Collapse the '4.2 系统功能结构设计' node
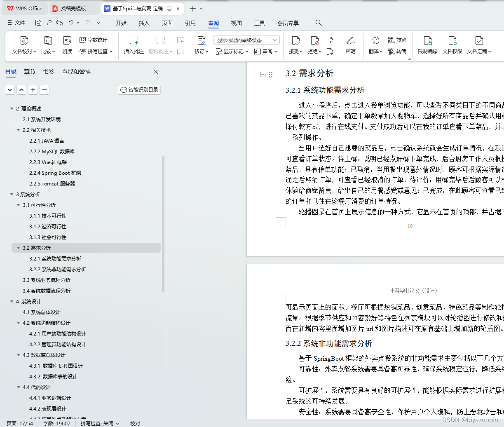504x427 pixels. pyautogui.click(x=18, y=323)
